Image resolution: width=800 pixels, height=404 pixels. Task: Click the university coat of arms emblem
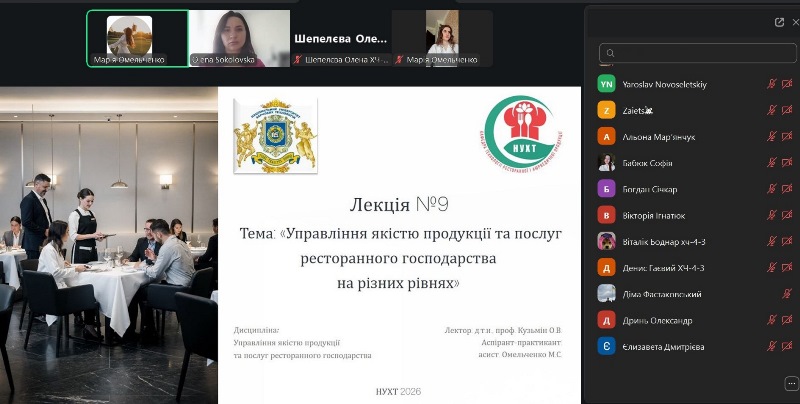point(275,136)
